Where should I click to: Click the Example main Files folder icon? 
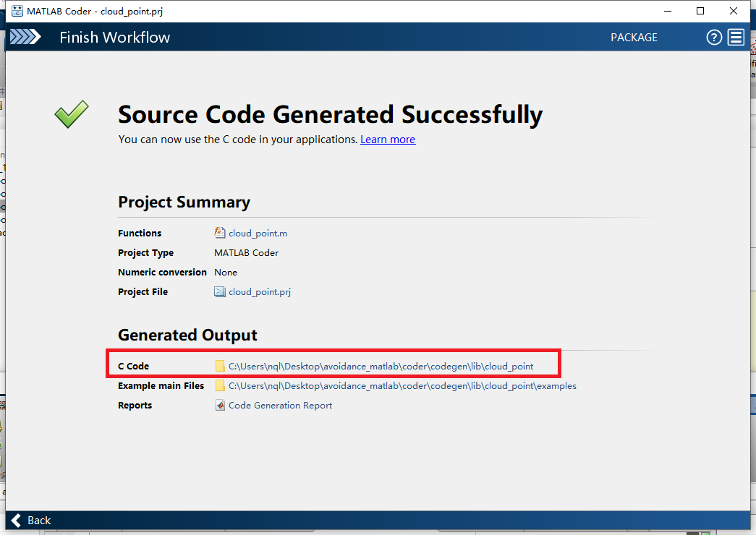tap(220, 386)
